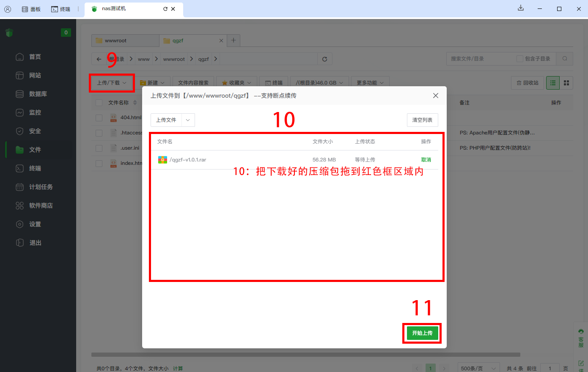The image size is (588, 372).
Task: Toggle the select-all files checkbox
Action: [x=99, y=103]
